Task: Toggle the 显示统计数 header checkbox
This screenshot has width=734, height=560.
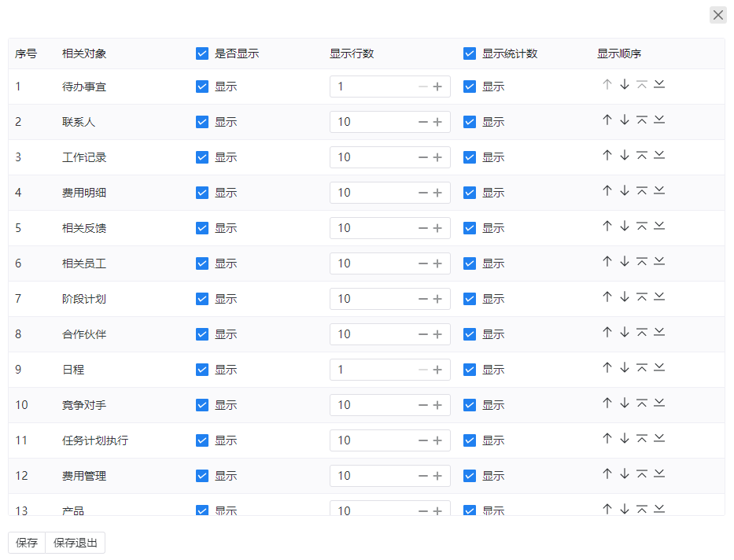Action: pyautogui.click(x=470, y=54)
